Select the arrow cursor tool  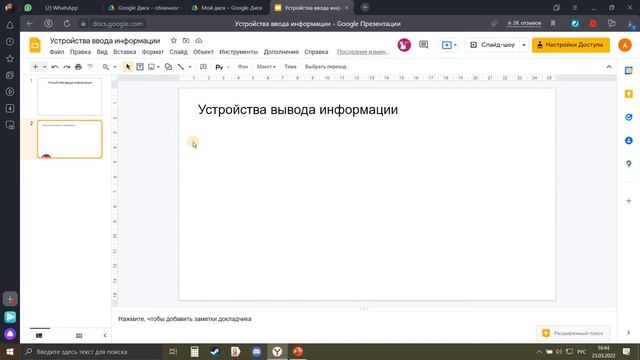(x=128, y=67)
